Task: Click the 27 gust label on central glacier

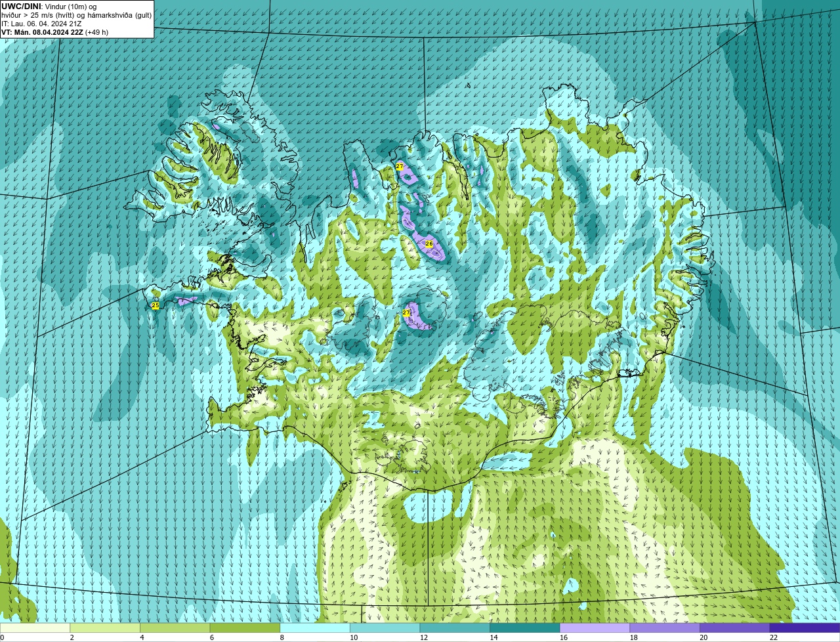Action: 407,312
